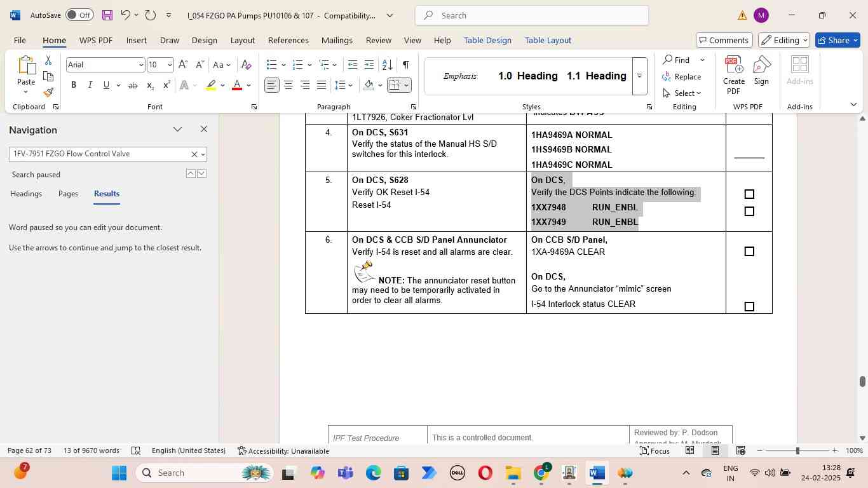Click the navigation search input field
The width and height of the screenshot is (868, 488).
[100, 154]
